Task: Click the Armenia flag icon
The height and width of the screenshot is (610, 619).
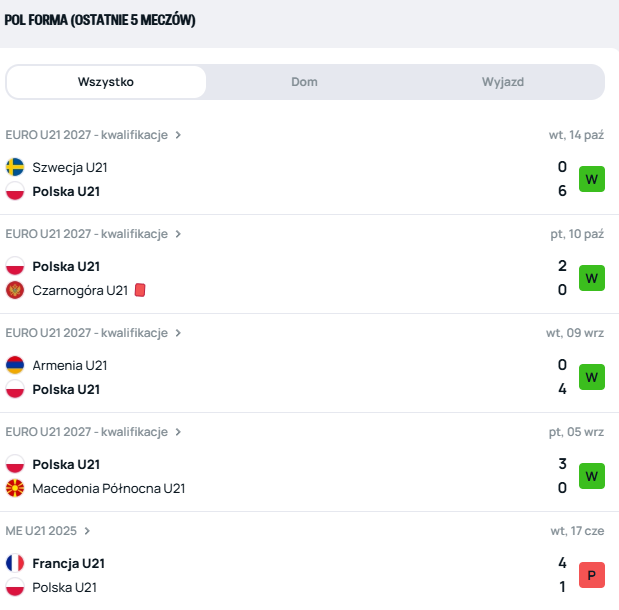Action: [x=15, y=365]
